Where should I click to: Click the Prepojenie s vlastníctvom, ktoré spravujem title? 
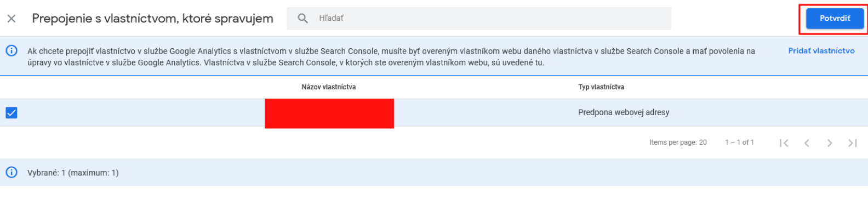click(x=152, y=19)
